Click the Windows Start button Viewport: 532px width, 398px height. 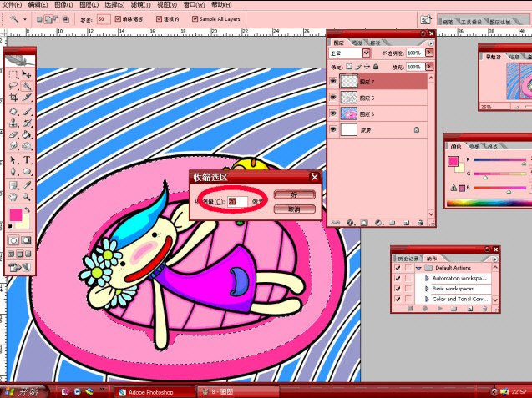(23, 391)
